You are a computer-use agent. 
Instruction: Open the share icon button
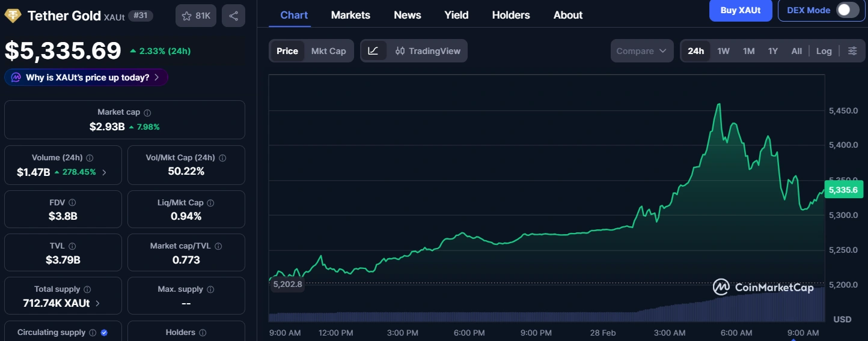click(x=233, y=16)
